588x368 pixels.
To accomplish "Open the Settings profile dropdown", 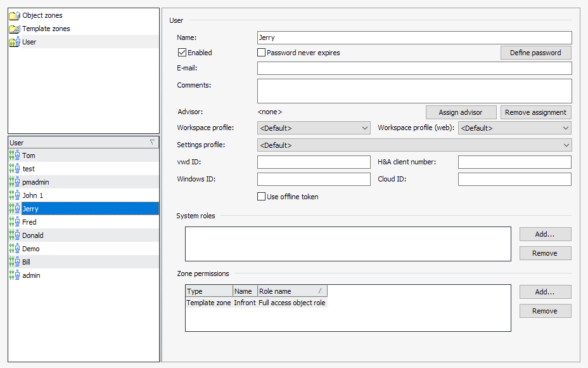I will coord(414,145).
